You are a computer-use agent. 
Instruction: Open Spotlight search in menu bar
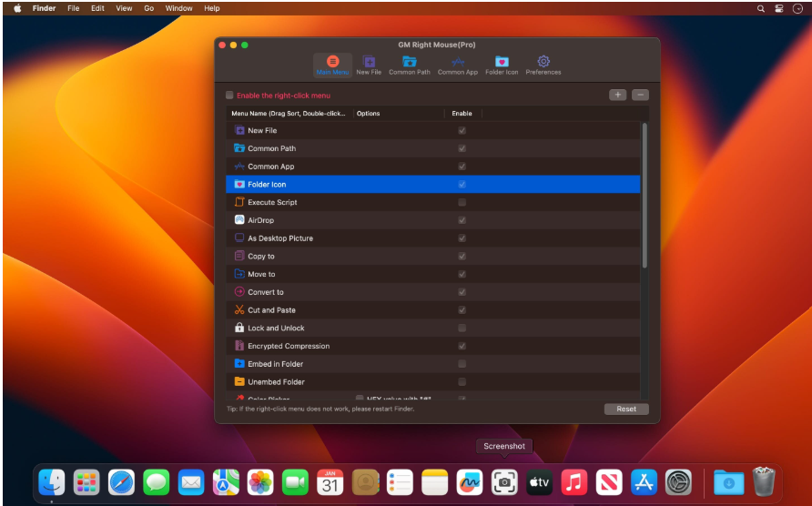[x=761, y=8]
